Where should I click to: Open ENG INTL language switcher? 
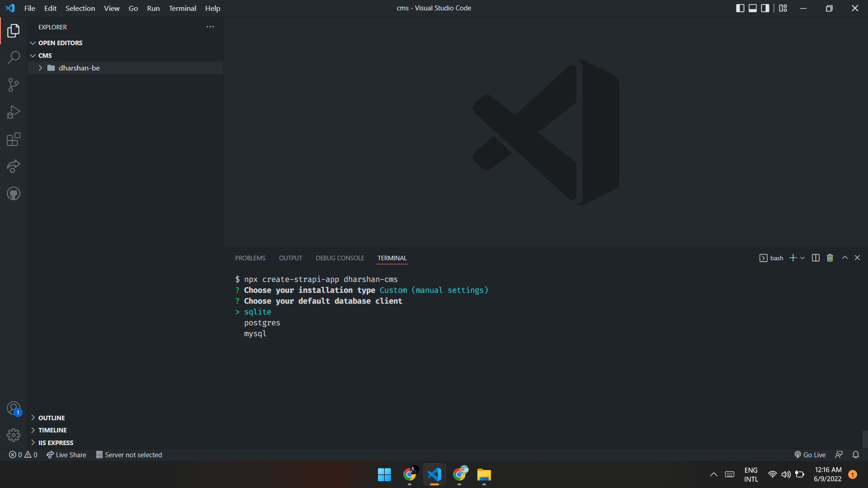751,475
